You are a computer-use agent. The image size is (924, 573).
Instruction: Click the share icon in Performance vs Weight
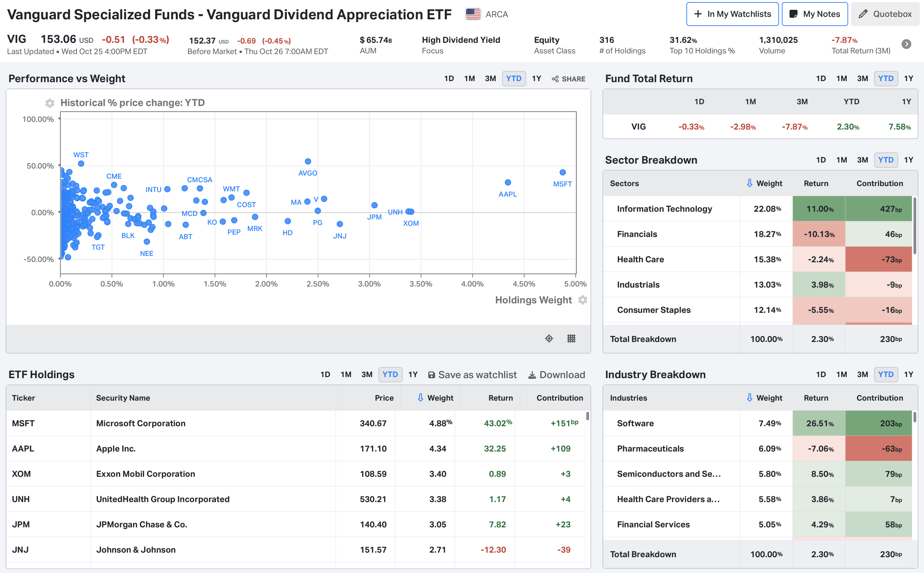click(555, 79)
